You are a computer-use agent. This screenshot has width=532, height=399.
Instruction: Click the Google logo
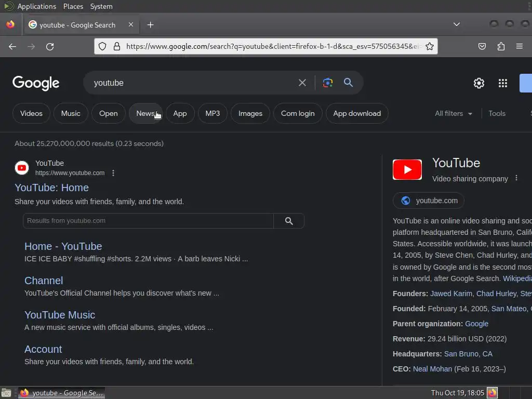click(36, 83)
